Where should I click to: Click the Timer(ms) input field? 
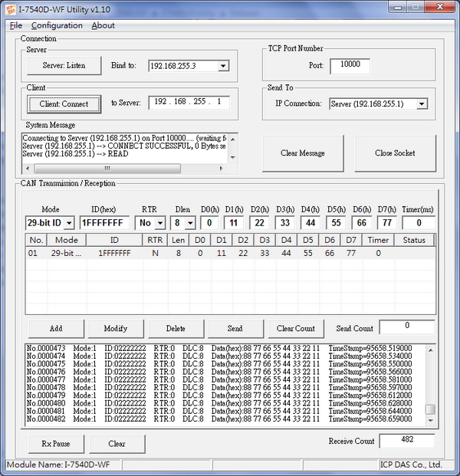419,223
